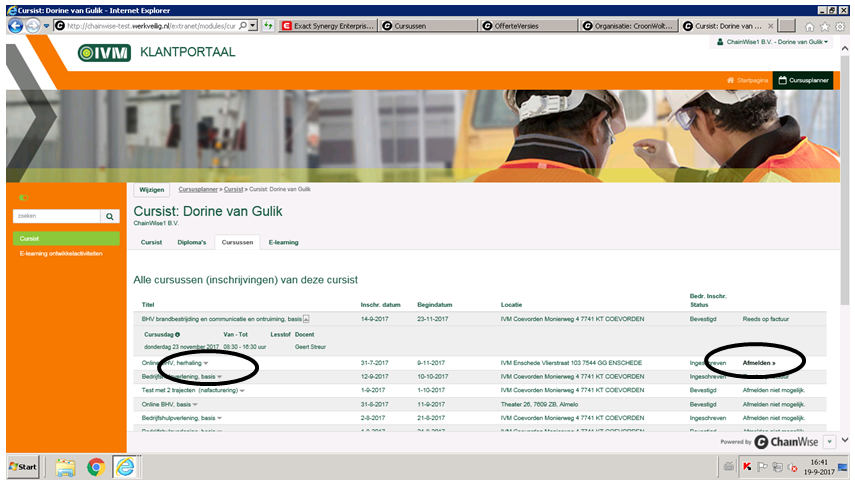The width and height of the screenshot is (855, 484).
Task: Click the page scrollbar up arrow
Action: (x=845, y=49)
